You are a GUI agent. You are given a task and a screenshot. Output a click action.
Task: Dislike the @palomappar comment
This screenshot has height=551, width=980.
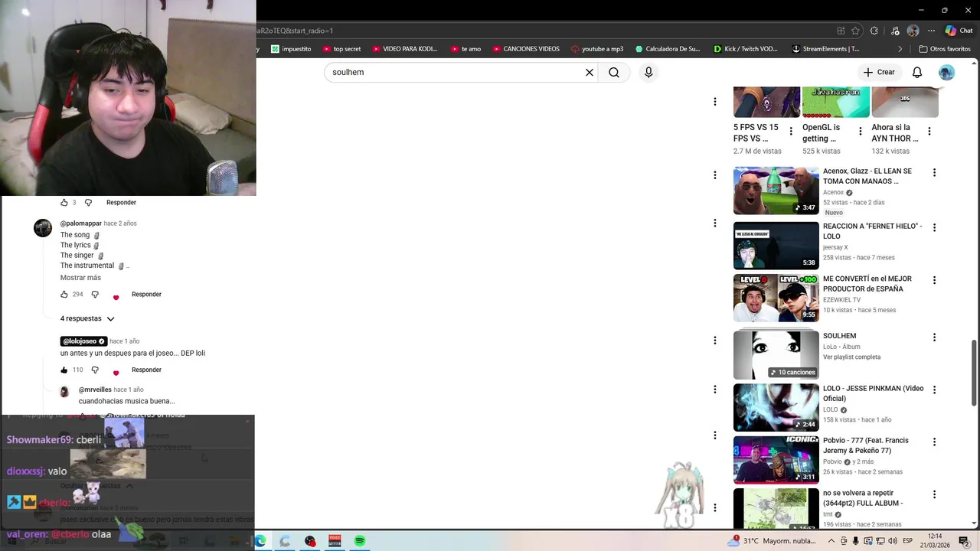(95, 295)
